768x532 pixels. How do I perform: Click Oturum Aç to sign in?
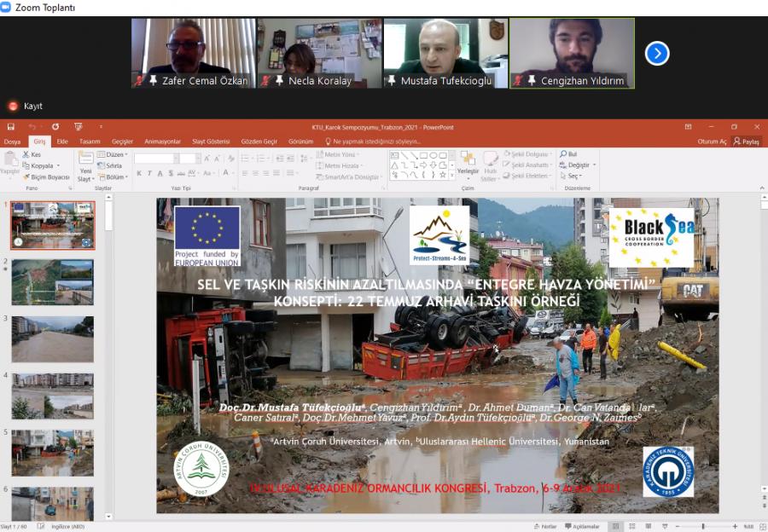(x=713, y=142)
